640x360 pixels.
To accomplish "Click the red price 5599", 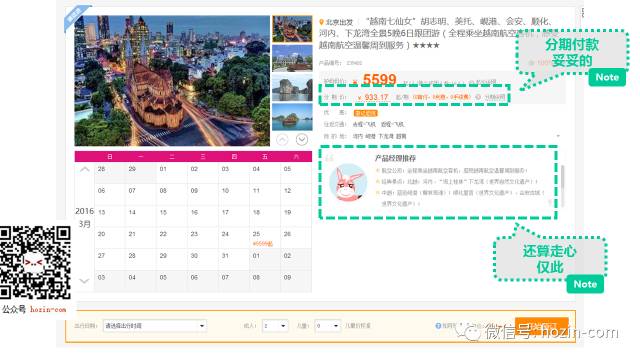I will point(379,79).
